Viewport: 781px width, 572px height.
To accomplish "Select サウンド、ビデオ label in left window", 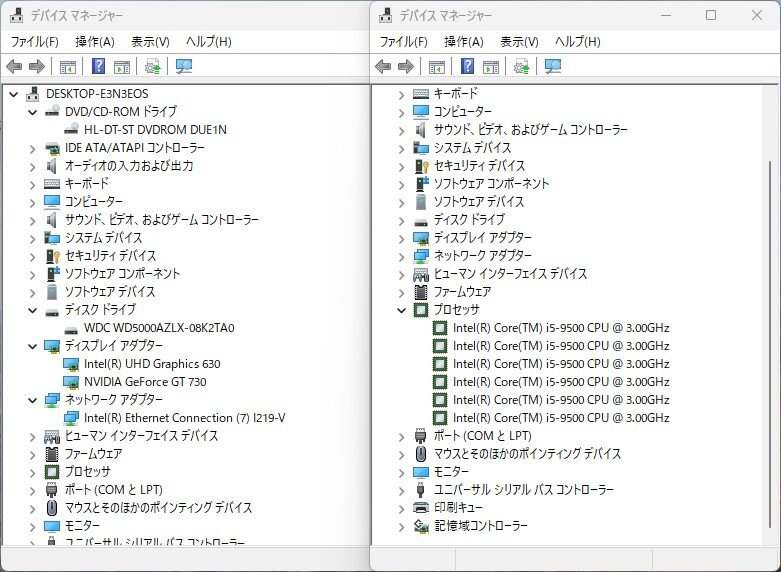I will (x=162, y=220).
